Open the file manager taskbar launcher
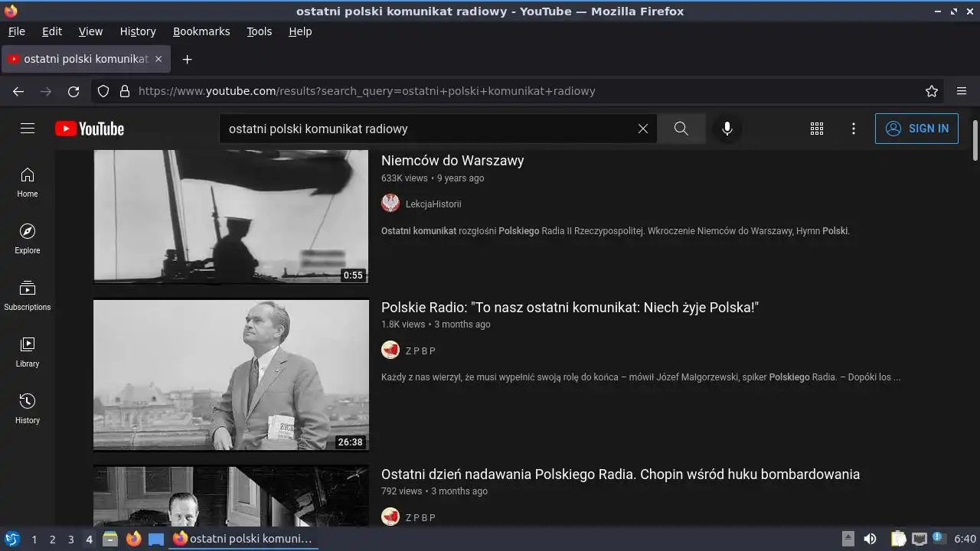 point(109,539)
